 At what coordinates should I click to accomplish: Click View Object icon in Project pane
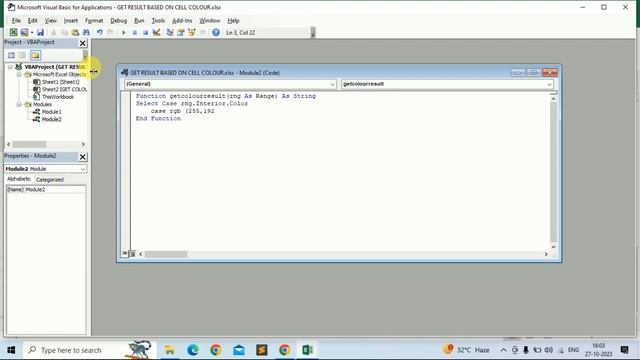22,55
